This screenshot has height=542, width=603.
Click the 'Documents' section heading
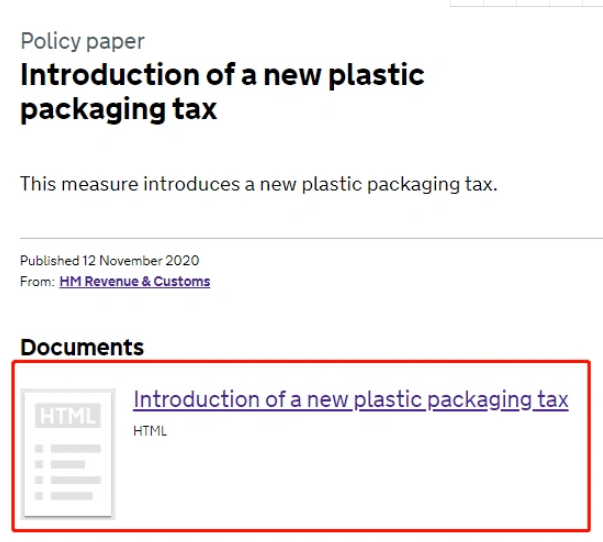(82, 347)
